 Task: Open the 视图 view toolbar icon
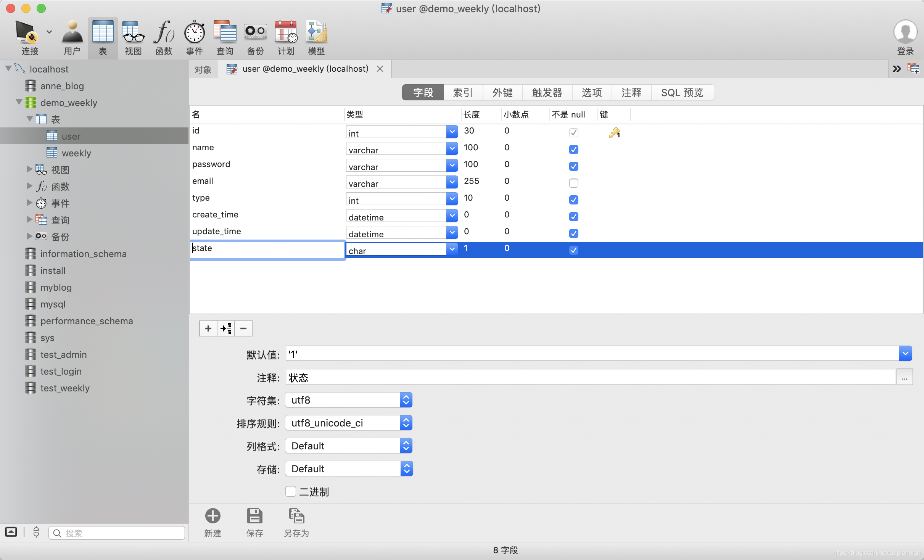[133, 32]
